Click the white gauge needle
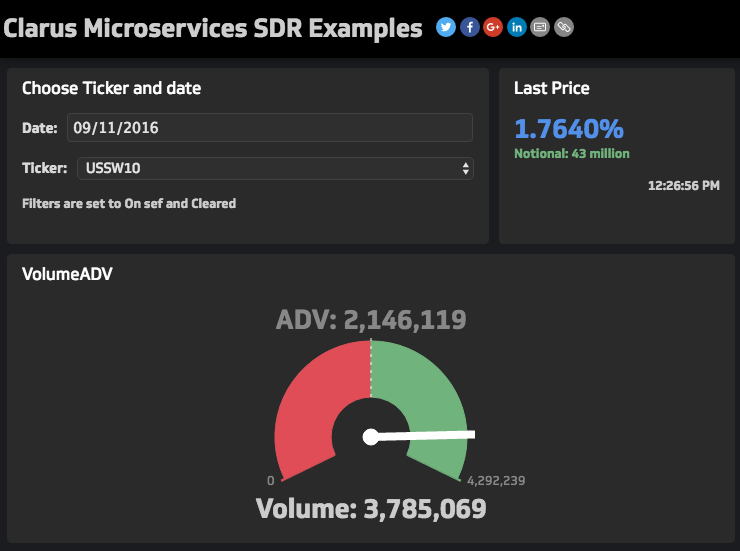740x551 pixels. point(419,436)
